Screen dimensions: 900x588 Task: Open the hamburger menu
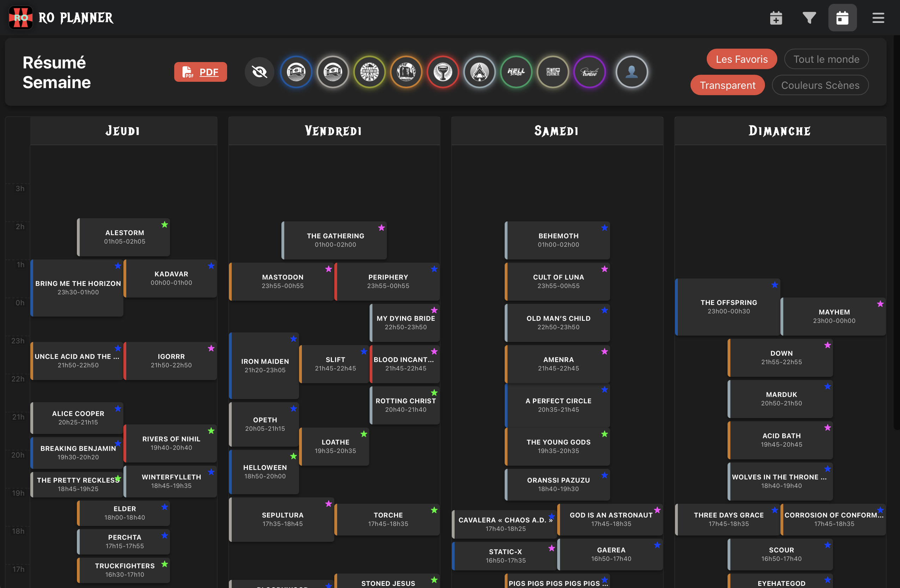878,18
